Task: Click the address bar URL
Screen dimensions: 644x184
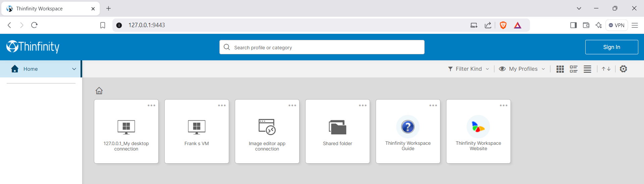Action: [x=147, y=25]
